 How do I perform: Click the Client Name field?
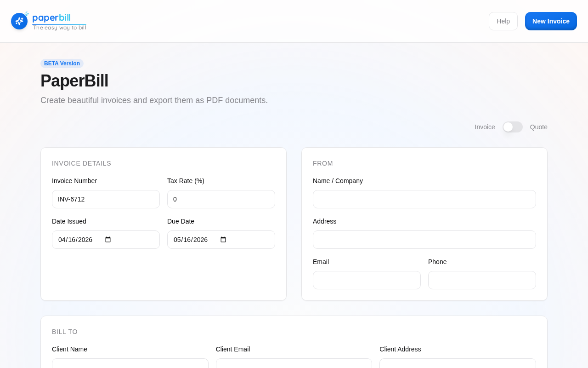click(x=130, y=363)
